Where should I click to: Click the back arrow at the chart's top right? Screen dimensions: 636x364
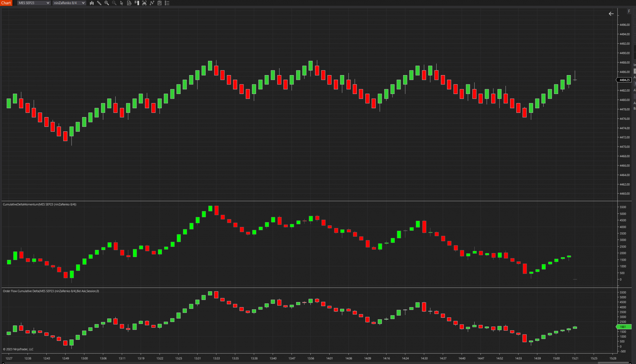(x=611, y=14)
